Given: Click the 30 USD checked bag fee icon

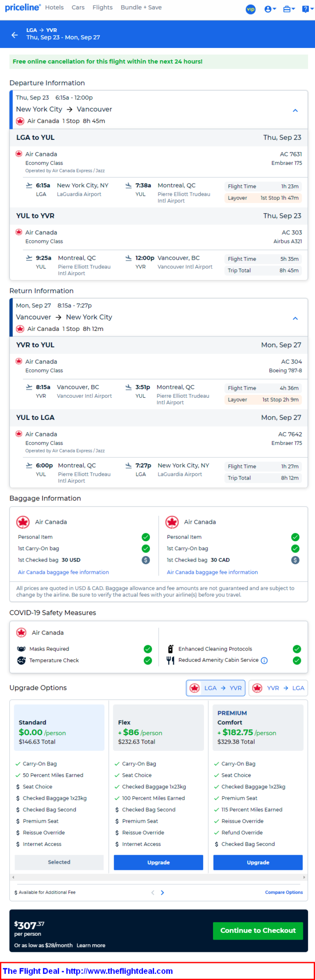Looking at the screenshot, I should 146,560.
